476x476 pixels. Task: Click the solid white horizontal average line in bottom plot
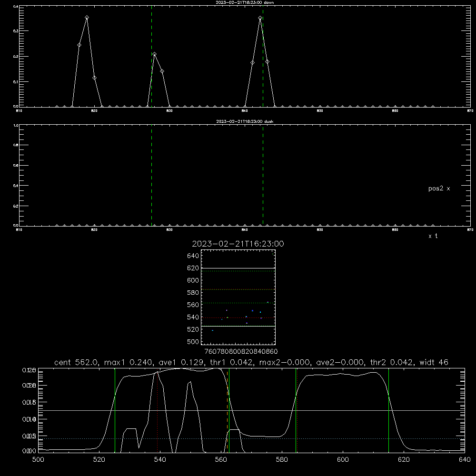[251, 410]
